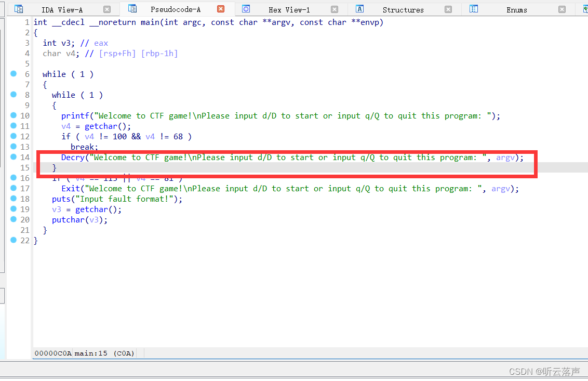Switch to the Hex View-1 tab
Image resolution: width=588 pixels, height=381 pixels.
tap(289, 9)
